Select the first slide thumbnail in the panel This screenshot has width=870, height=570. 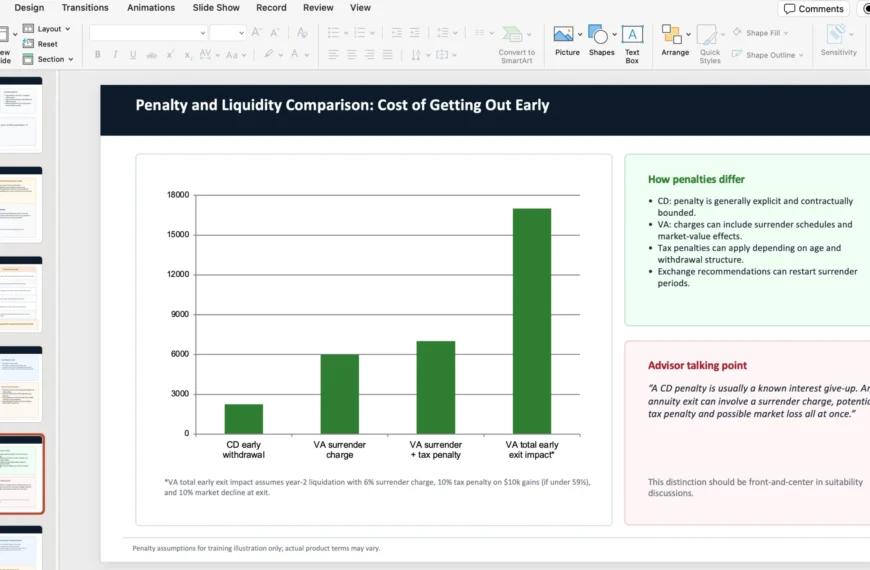[21, 115]
